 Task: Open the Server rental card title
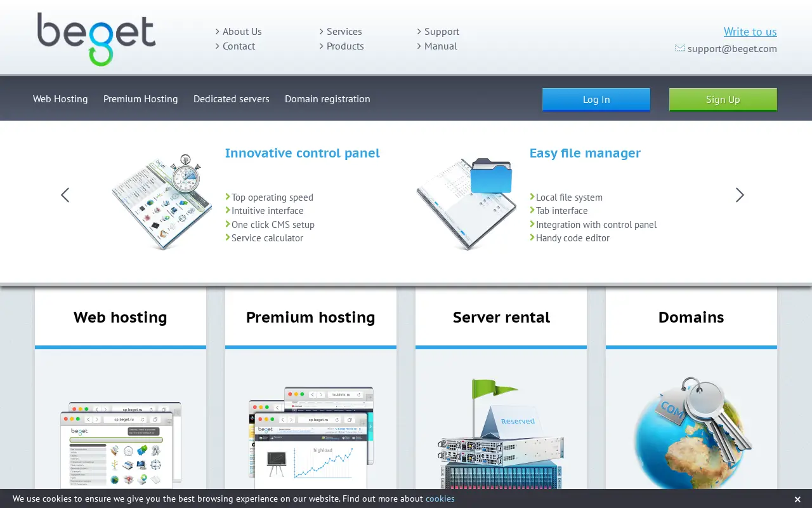[501, 317]
